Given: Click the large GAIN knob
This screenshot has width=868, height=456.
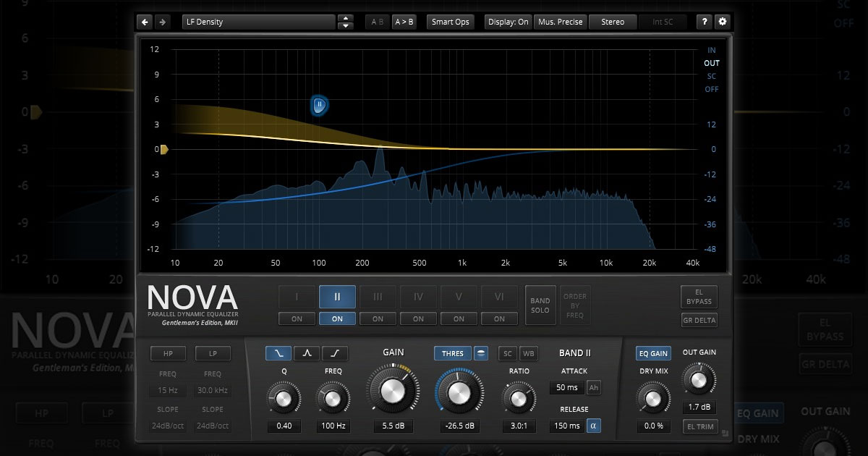Looking at the screenshot, I should 393,391.
